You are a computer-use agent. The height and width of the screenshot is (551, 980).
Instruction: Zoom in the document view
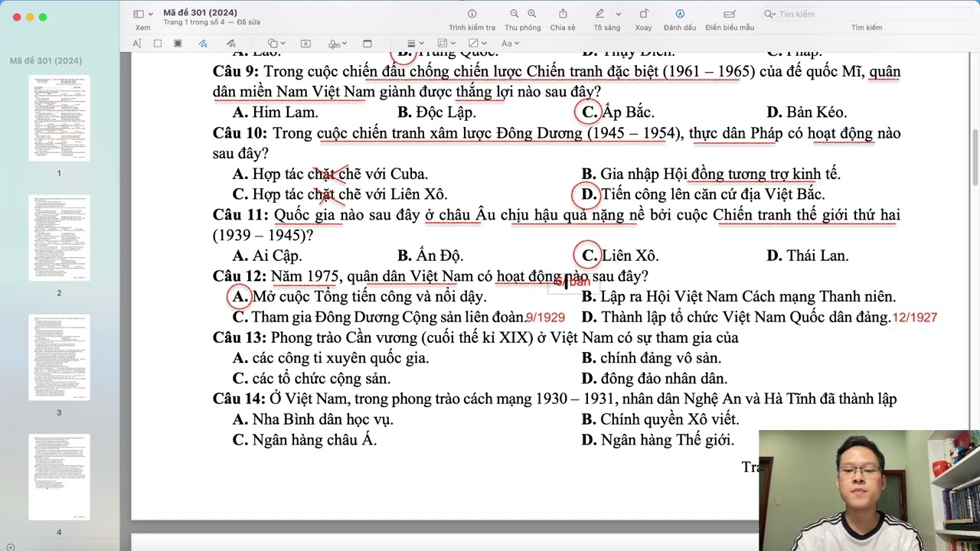coord(531,14)
